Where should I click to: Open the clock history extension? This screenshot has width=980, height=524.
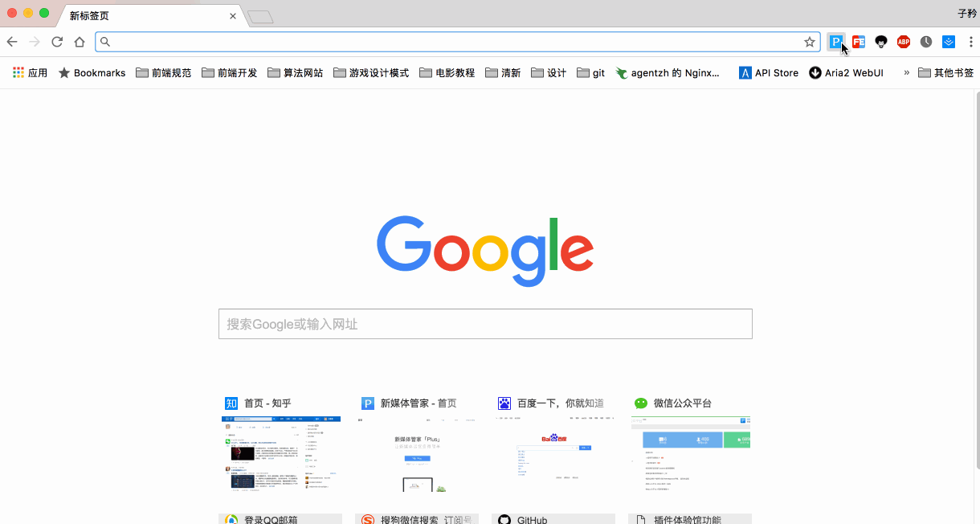(926, 42)
